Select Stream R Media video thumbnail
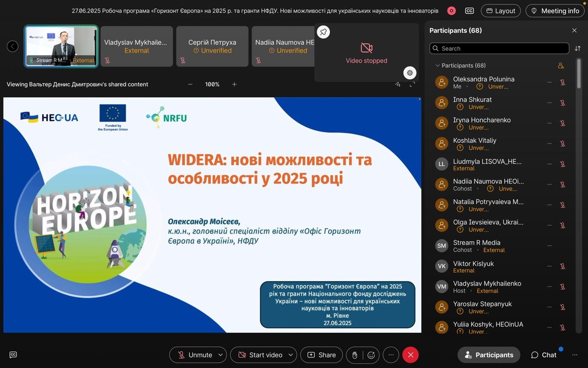The height and width of the screenshot is (368, 588). point(62,46)
